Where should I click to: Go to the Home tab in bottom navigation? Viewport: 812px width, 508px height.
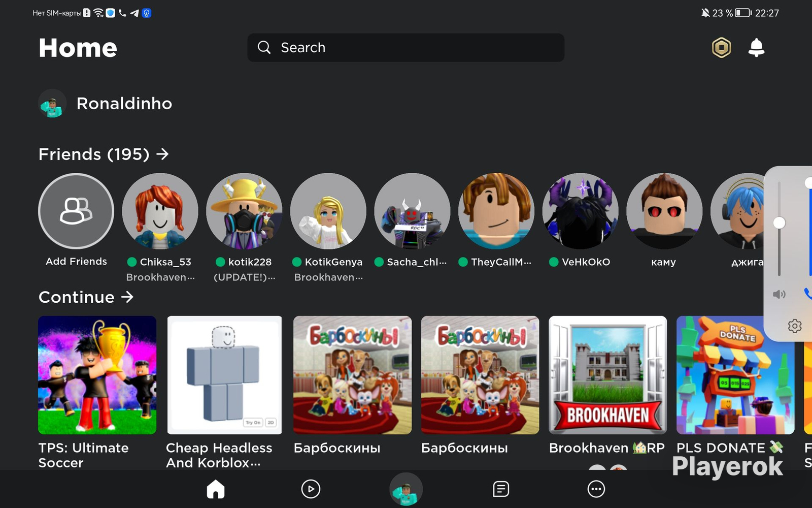tap(215, 489)
